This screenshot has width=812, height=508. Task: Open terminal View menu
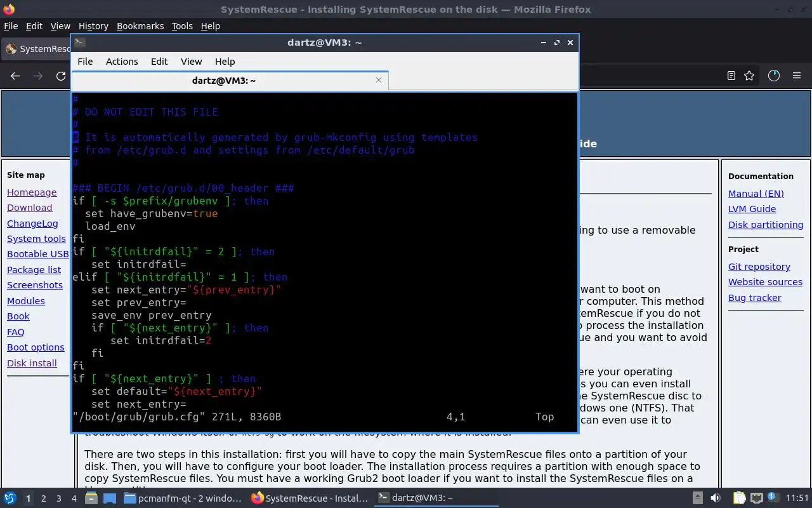click(191, 62)
